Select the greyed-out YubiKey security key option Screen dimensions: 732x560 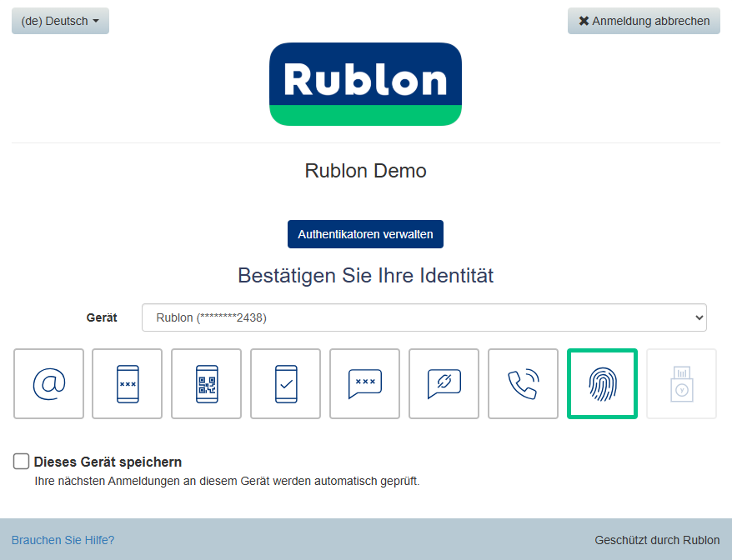681,383
